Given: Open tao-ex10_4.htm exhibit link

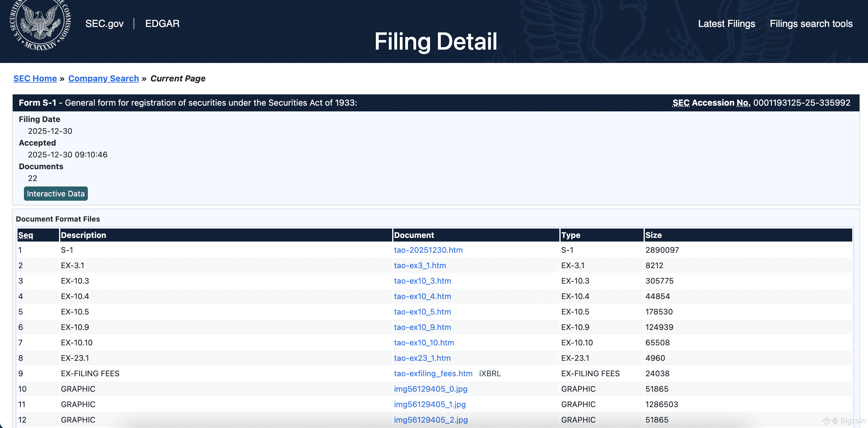Looking at the screenshot, I should pos(422,296).
